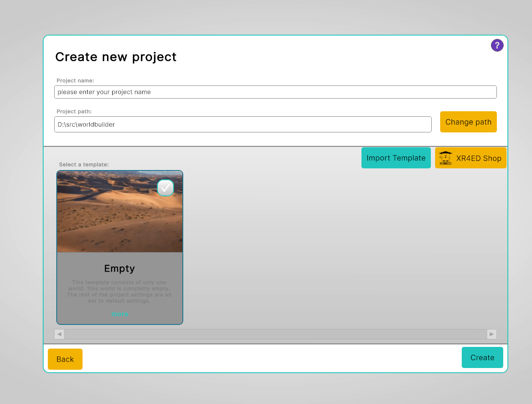Click the 'Empty' template title

(119, 269)
